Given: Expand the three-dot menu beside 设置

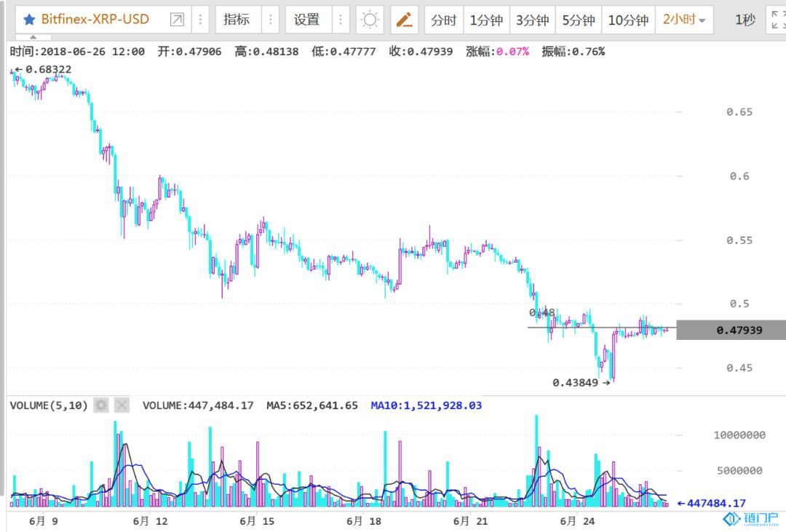Looking at the screenshot, I should 341,20.
